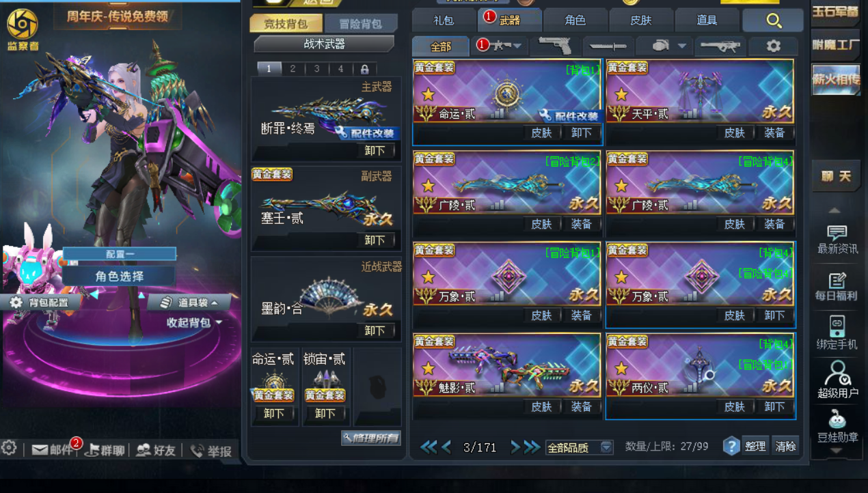This screenshot has width=868, height=493.
Task: Click the 好友 friends icon
Action: click(x=156, y=450)
